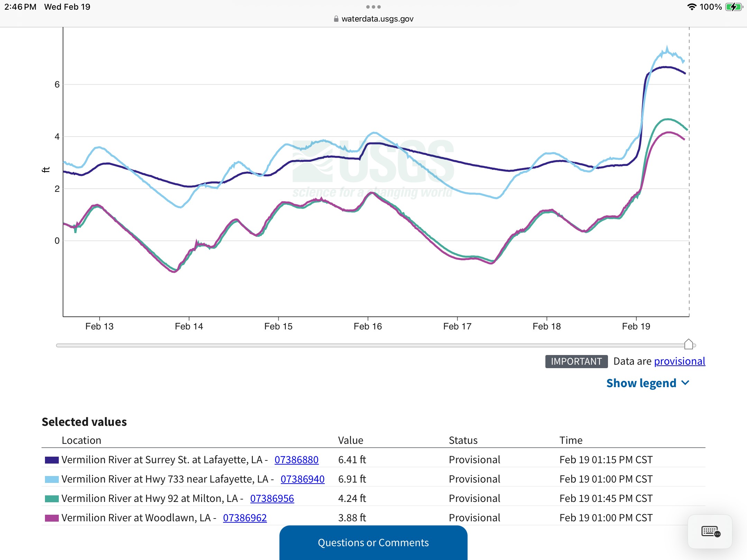Tap the Wi-Fi status icon
This screenshot has height=560, width=747.
pos(691,7)
